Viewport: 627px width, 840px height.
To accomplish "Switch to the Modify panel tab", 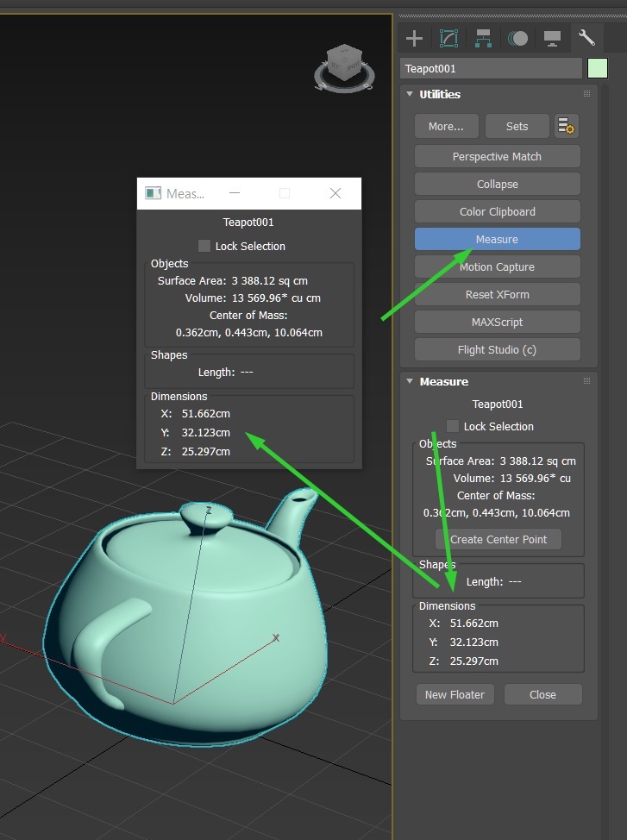I will (x=448, y=38).
